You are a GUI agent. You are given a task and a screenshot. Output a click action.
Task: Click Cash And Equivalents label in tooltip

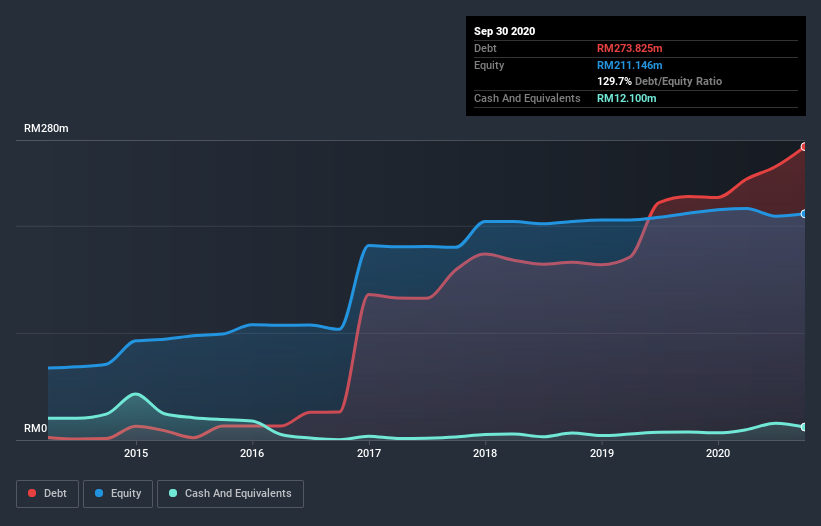(527, 98)
